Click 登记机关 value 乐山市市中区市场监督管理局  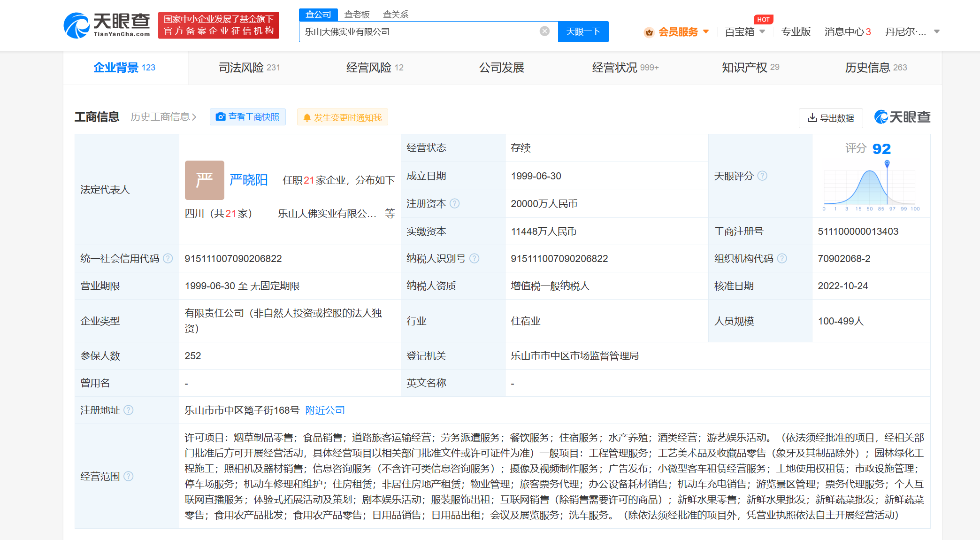[574, 356]
